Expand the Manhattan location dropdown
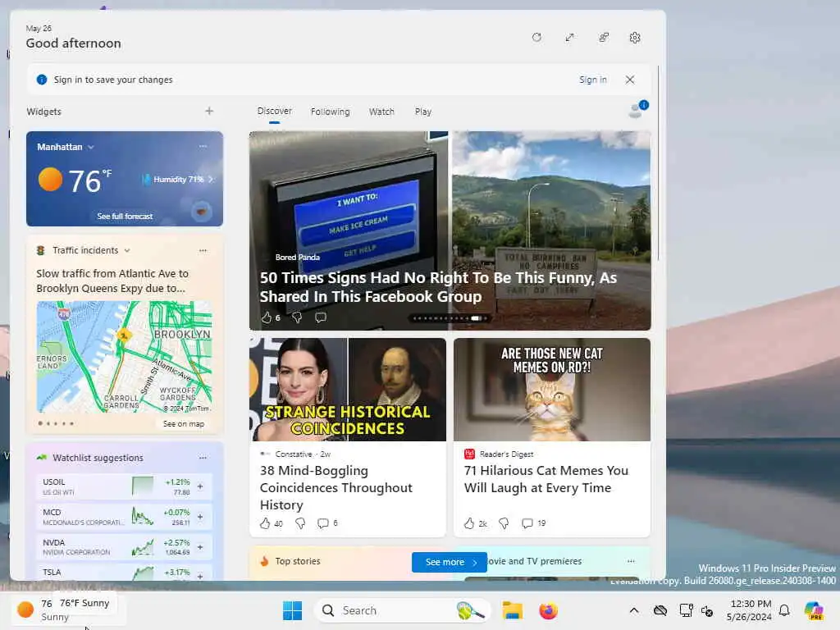Viewport: 840px width, 630px height. click(x=90, y=147)
